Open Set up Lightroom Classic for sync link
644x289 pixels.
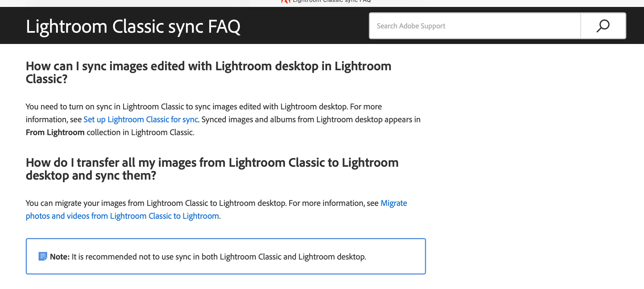tap(141, 120)
